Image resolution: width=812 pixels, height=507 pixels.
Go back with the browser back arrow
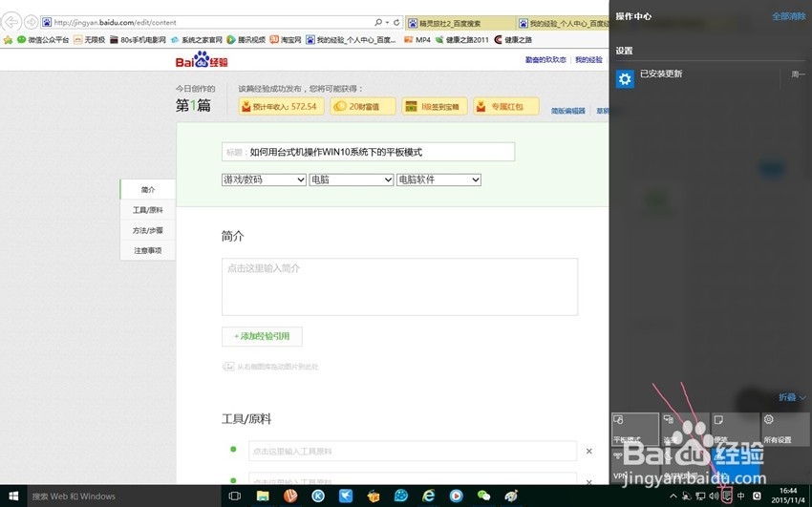(11, 22)
